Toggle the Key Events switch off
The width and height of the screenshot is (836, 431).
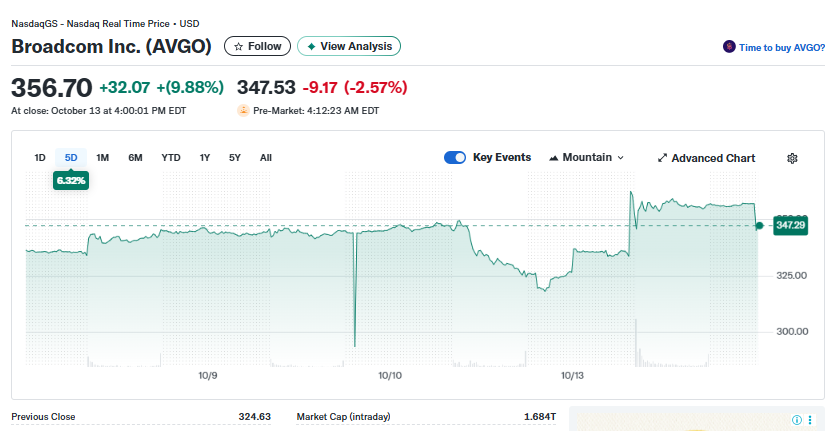tap(455, 158)
